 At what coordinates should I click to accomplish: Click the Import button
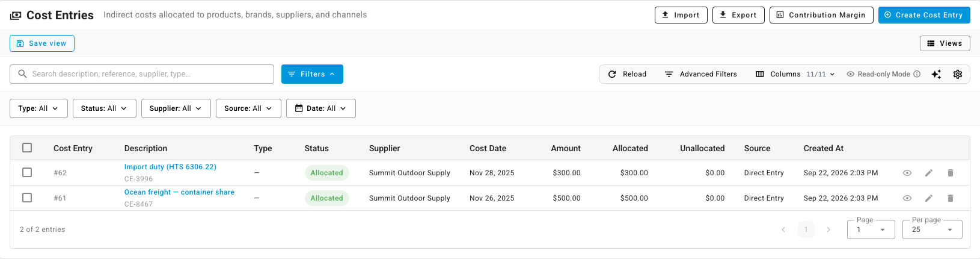pyautogui.click(x=681, y=15)
